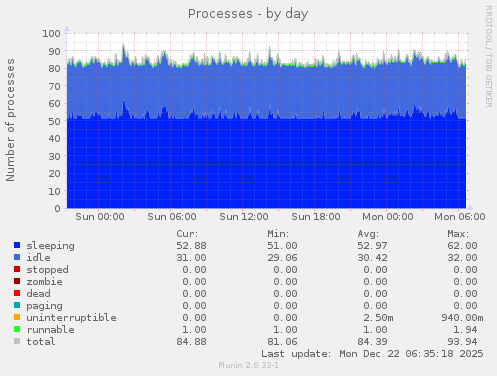Click total current value 84.88

click(x=191, y=342)
